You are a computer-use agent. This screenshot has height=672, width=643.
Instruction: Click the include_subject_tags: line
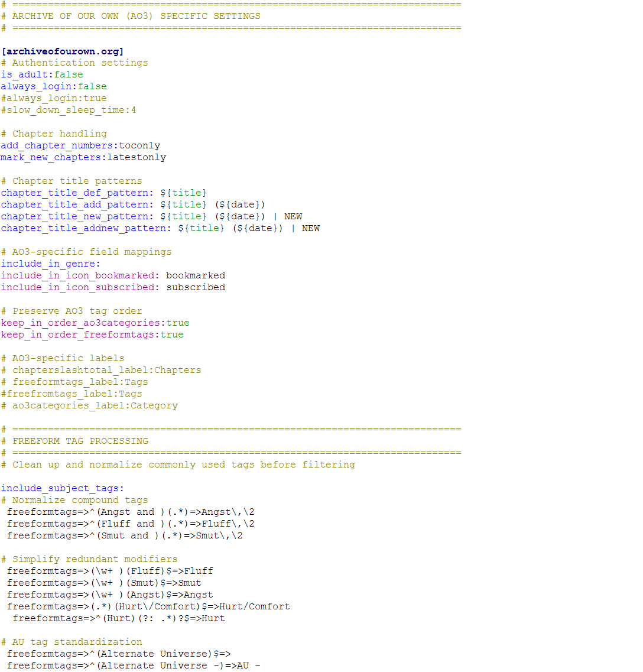pos(63,488)
